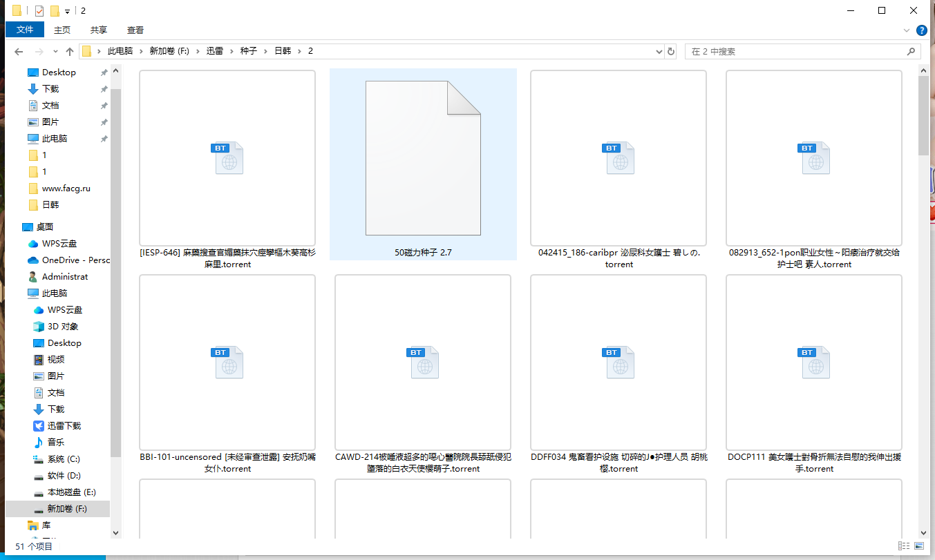Open Explorer help with the question mark
935x560 pixels.
(921, 30)
